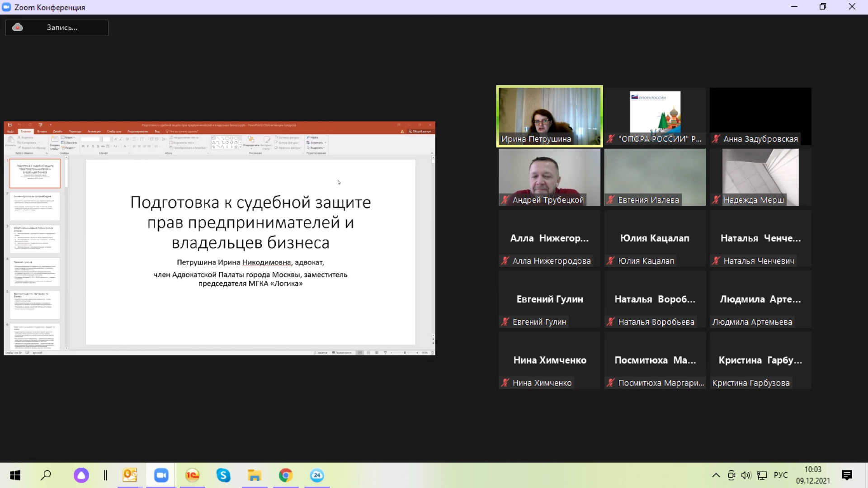
Task: Open Outlook from the taskbar
Action: click(x=130, y=475)
